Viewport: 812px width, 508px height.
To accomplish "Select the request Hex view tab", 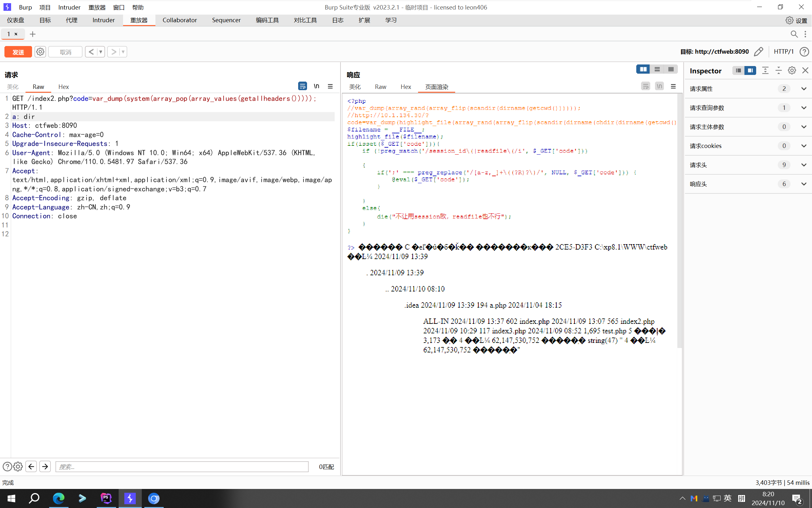I will pyautogui.click(x=63, y=87).
